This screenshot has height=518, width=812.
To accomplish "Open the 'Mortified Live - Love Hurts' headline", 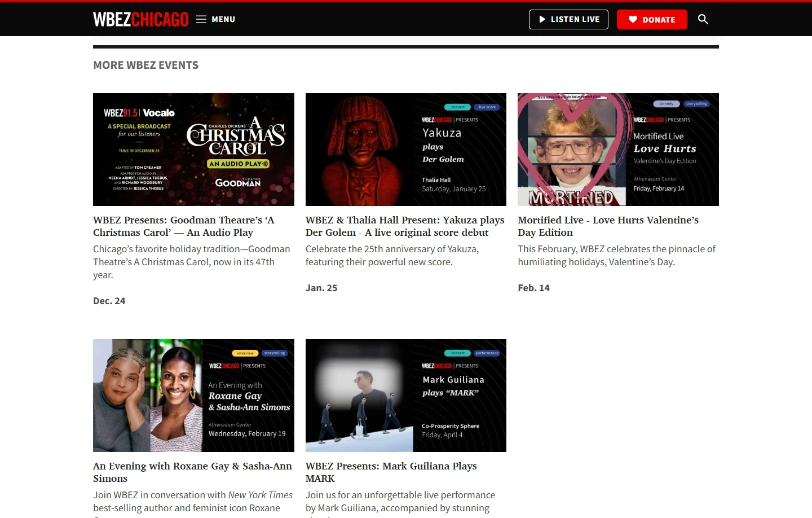I will pyautogui.click(x=608, y=226).
